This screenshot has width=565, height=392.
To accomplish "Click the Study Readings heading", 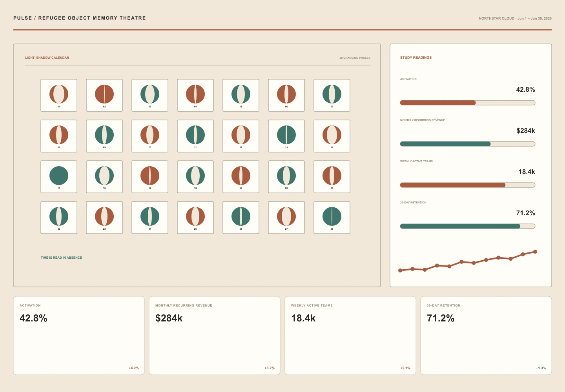I will [416, 58].
